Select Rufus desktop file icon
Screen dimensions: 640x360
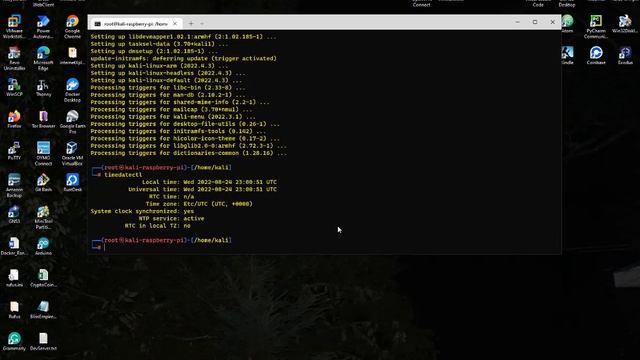pyautogui.click(x=14, y=310)
